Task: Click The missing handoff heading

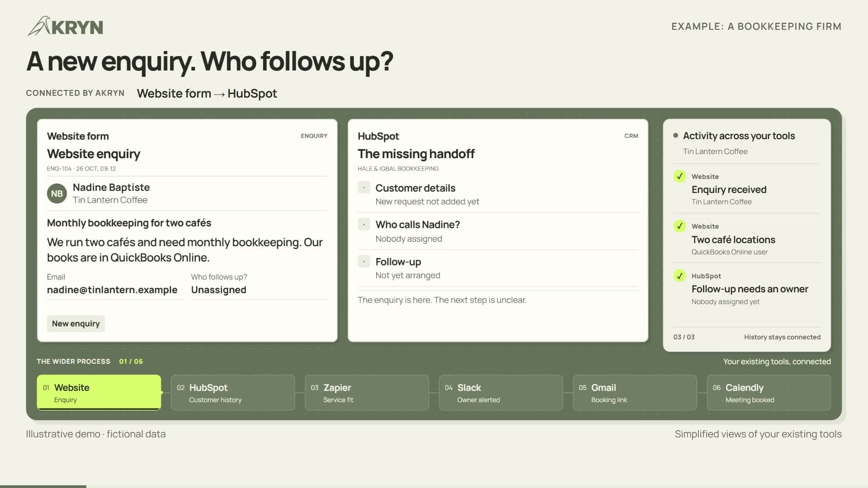Action: coord(416,154)
